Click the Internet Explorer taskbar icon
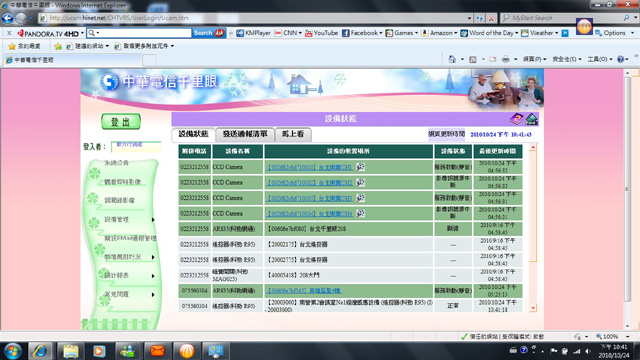 click(40, 351)
